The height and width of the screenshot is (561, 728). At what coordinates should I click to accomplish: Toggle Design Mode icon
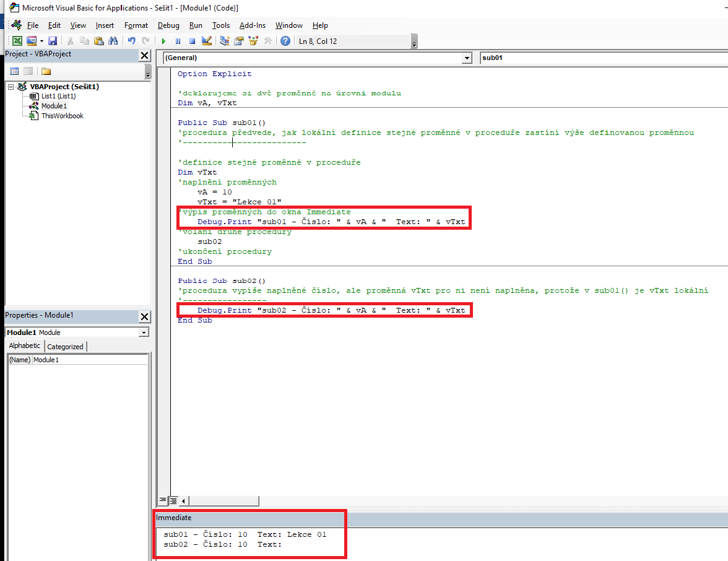click(207, 41)
